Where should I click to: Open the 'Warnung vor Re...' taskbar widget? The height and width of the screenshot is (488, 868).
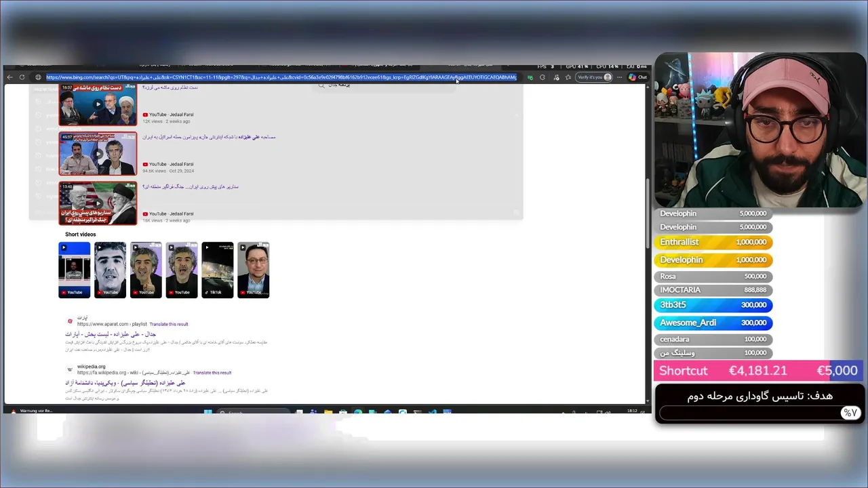(31, 411)
